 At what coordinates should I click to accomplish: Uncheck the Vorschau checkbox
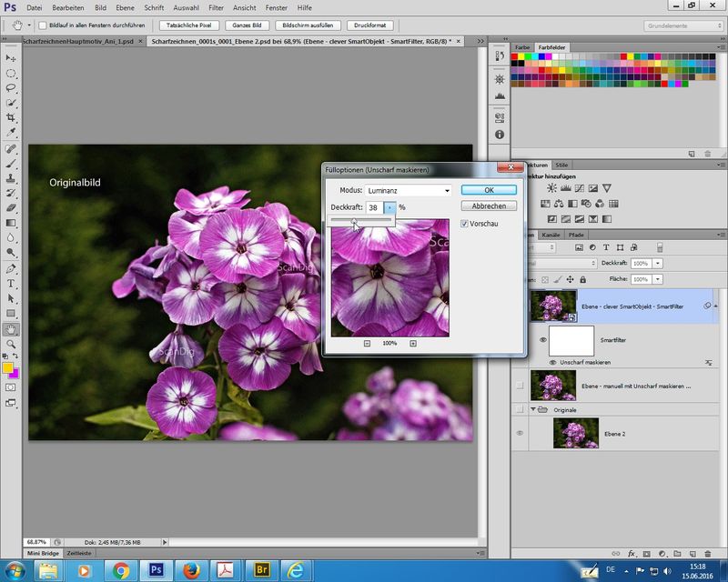tap(466, 224)
